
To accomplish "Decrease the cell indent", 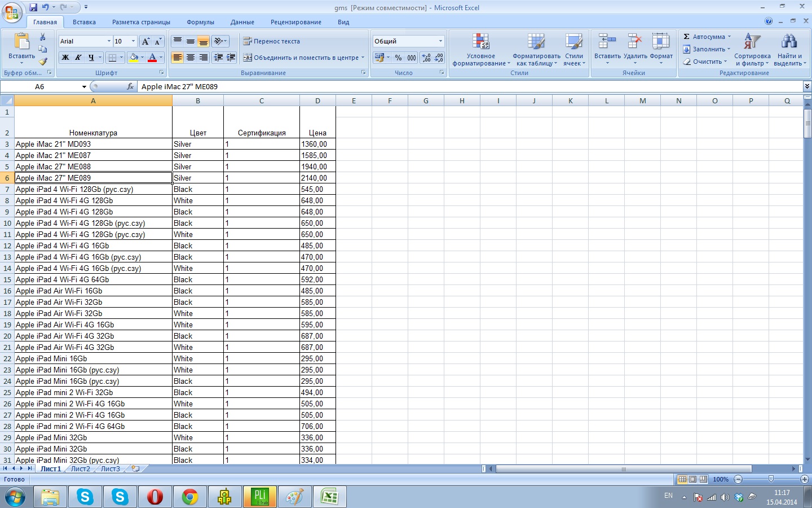I will pyautogui.click(x=218, y=58).
